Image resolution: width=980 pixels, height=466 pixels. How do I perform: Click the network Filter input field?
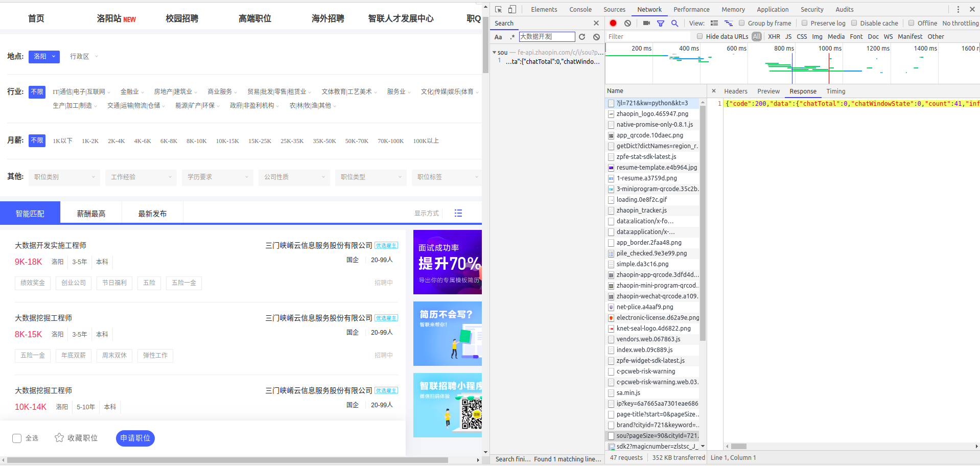point(648,36)
